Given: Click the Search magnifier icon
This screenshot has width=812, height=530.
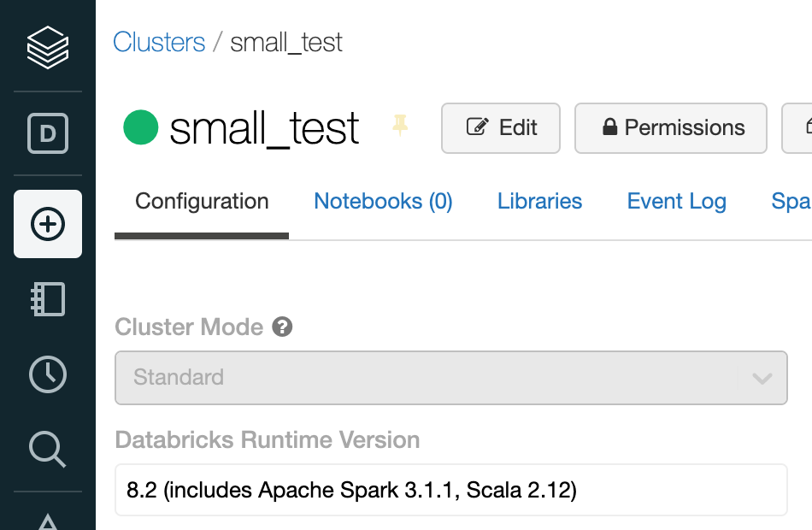Looking at the screenshot, I should point(47,450).
